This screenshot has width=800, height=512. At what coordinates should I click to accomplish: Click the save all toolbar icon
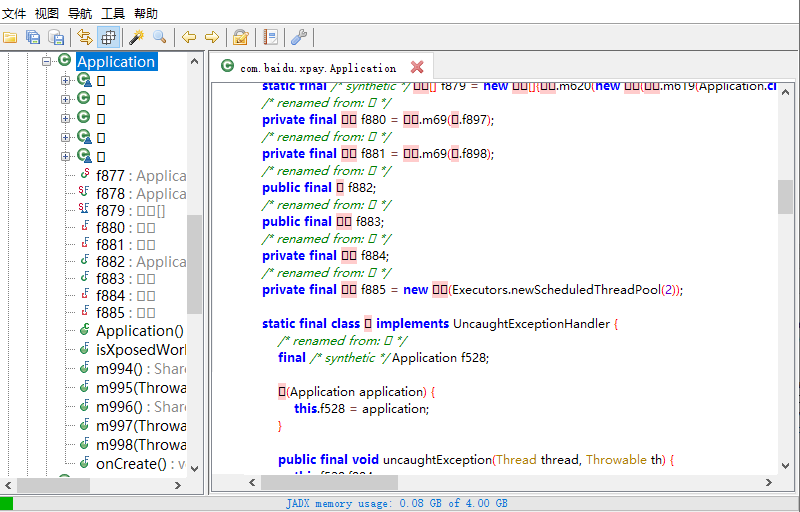click(x=33, y=37)
